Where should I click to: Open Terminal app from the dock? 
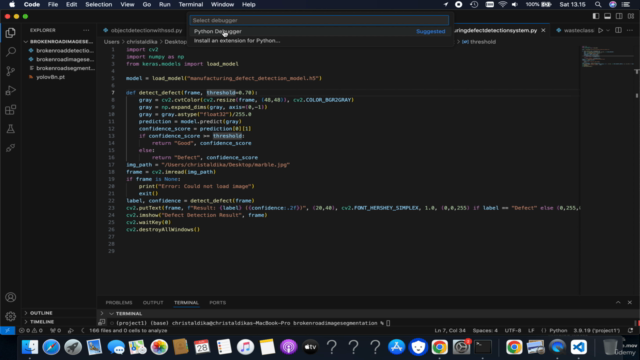coord(483,347)
